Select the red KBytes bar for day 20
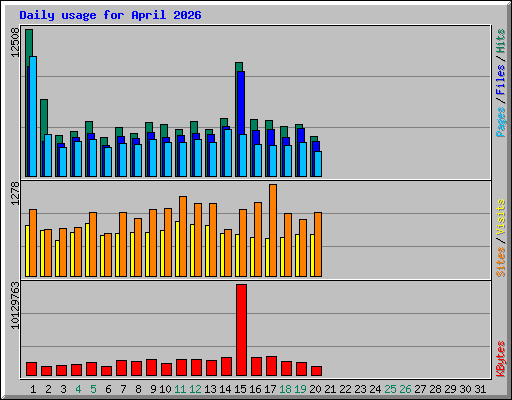The width and height of the screenshot is (512, 400). coord(316,371)
